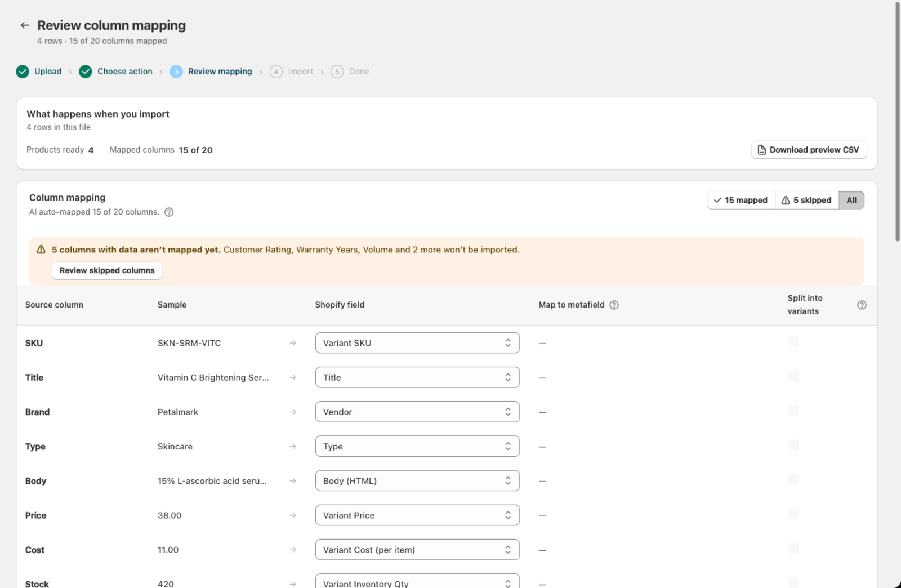Open the Type Shopify field dropdown
Viewport: 901px width, 588px height.
coord(417,446)
